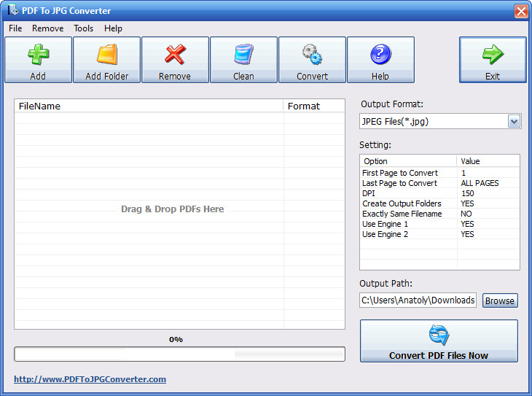Expand the Output Format dropdown arrow
The width and height of the screenshot is (532, 396).
[x=514, y=122]
